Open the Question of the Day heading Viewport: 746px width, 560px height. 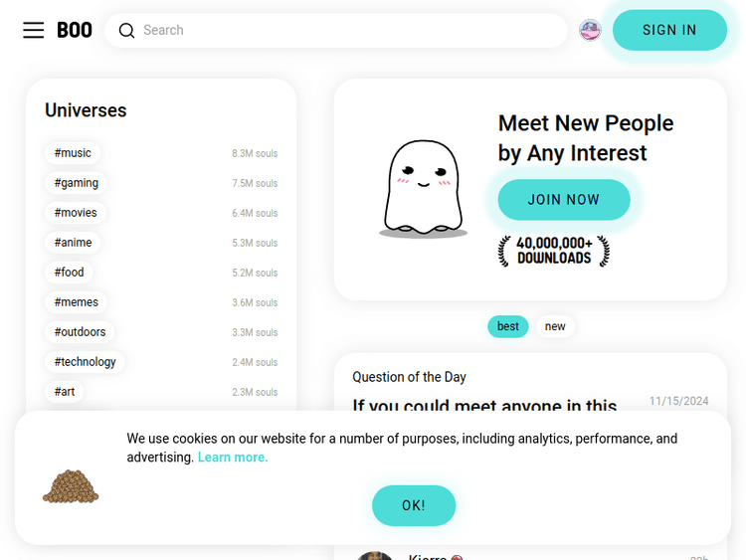[x=409, y=377]
